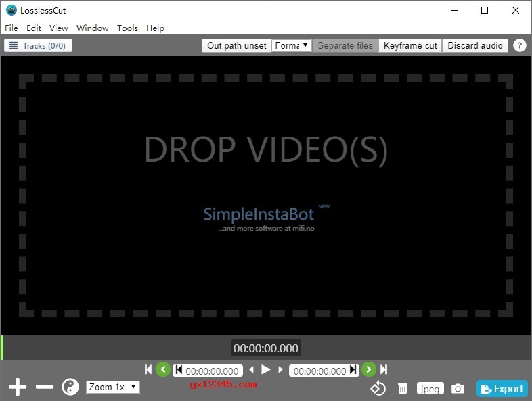The image size is (532, 401).
Task: Click the Export button
Action: [x=502, y=388]
